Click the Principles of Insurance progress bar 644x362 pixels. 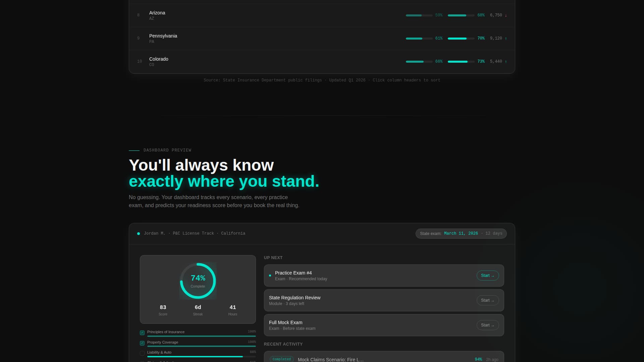(202, 336)
